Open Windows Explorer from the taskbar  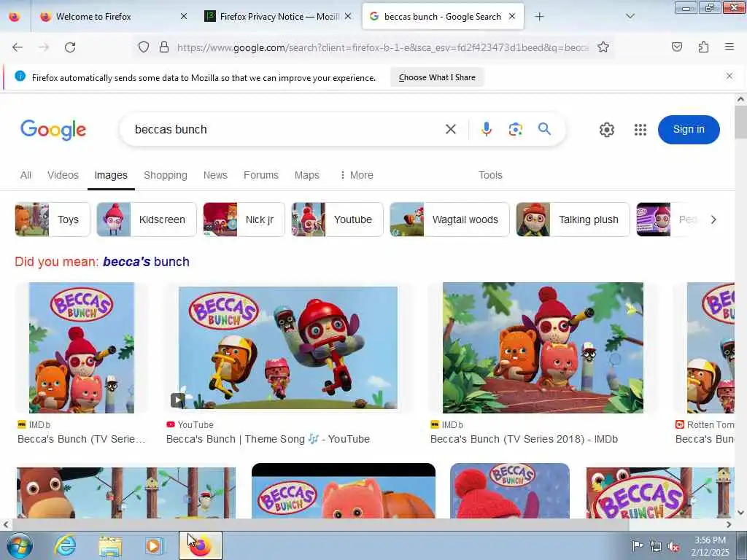[x=111, y=545]
